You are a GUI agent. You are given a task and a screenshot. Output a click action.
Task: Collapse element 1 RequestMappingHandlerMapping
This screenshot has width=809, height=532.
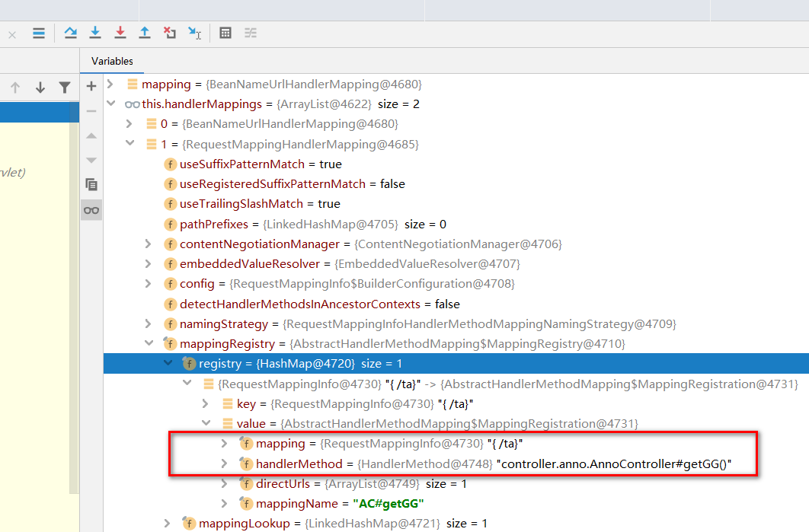coord(130,143)
